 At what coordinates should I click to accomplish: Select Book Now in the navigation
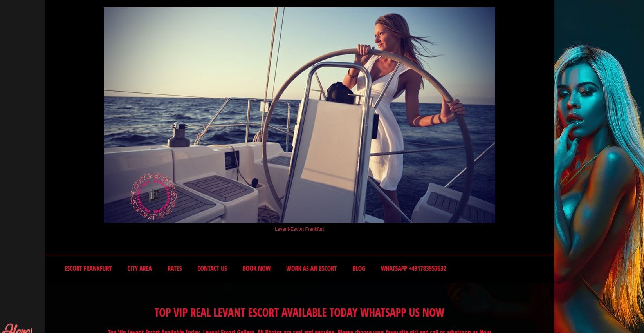pos(256,268)
